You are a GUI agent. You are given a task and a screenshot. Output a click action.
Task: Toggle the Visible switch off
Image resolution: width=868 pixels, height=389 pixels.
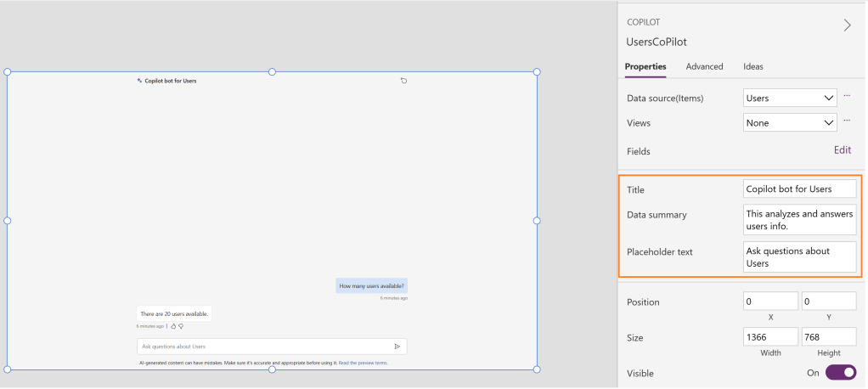click(840, 373)
